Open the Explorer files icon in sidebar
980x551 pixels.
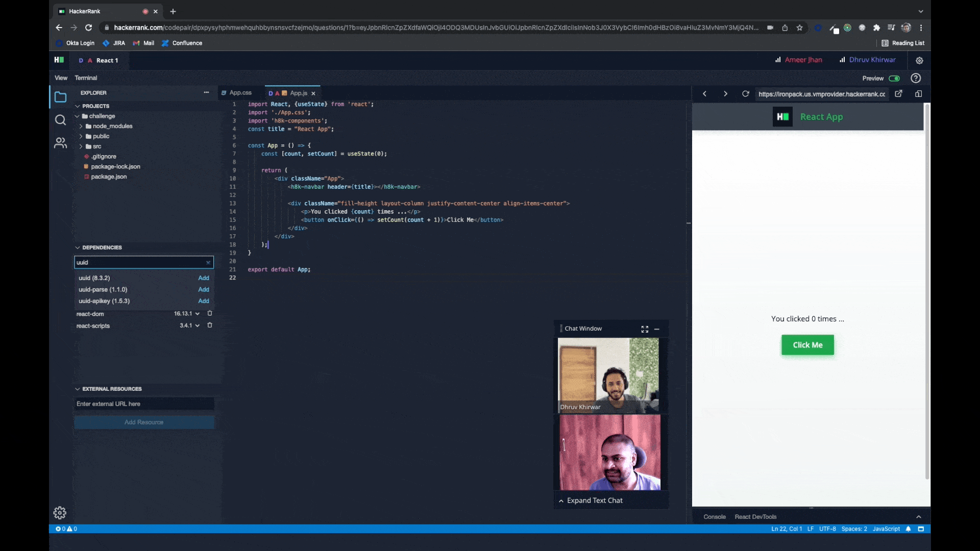pos(60,97)
